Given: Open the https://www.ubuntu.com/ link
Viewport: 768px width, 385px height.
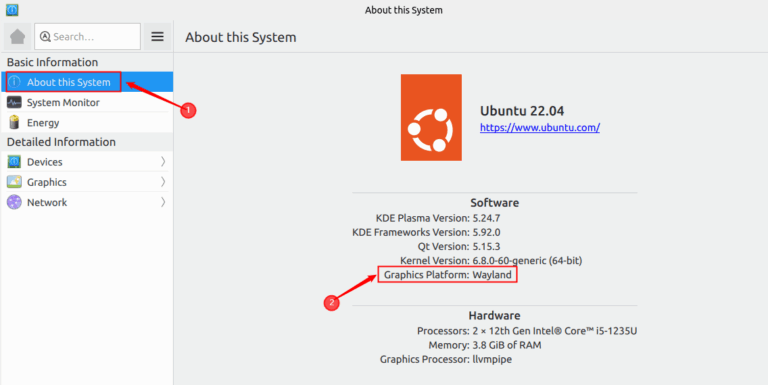Looking at the screenshot, I should coord(540,128).
